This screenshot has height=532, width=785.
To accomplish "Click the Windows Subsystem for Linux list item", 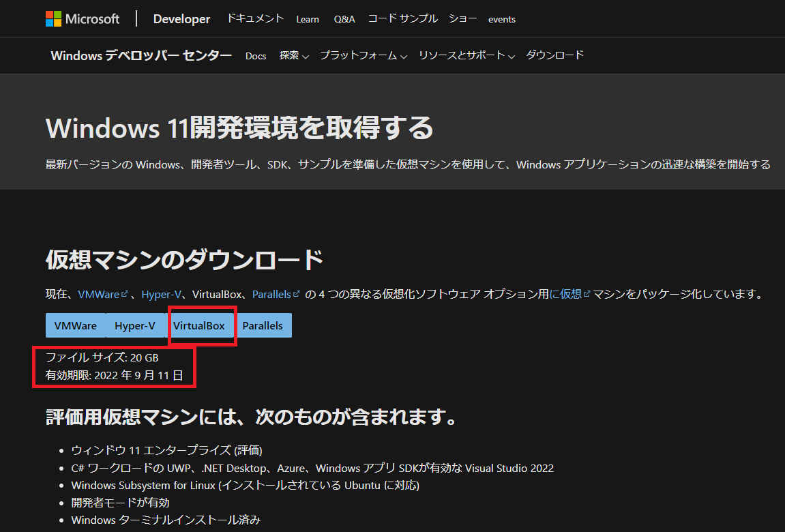I will pyautogui.click(x=246, y=486).
